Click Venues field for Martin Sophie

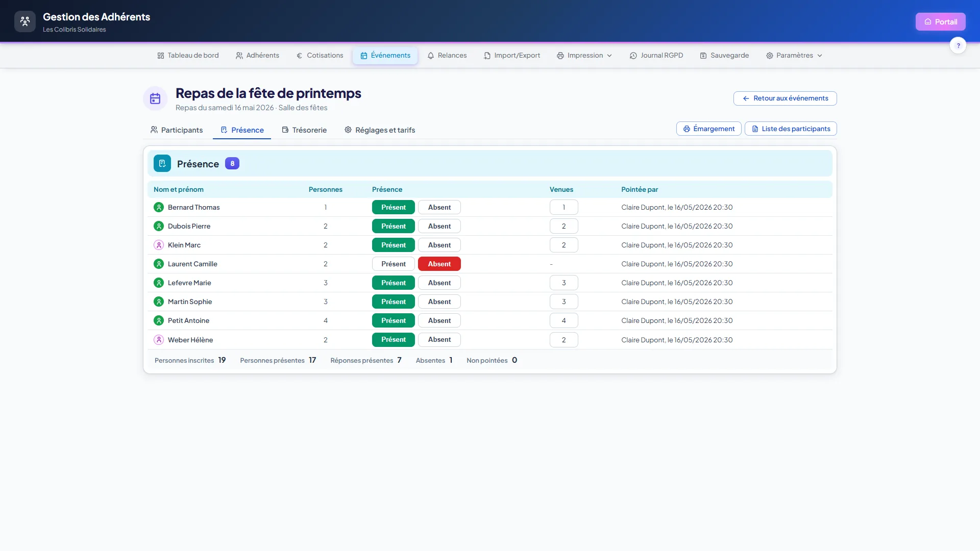[564, 302]
